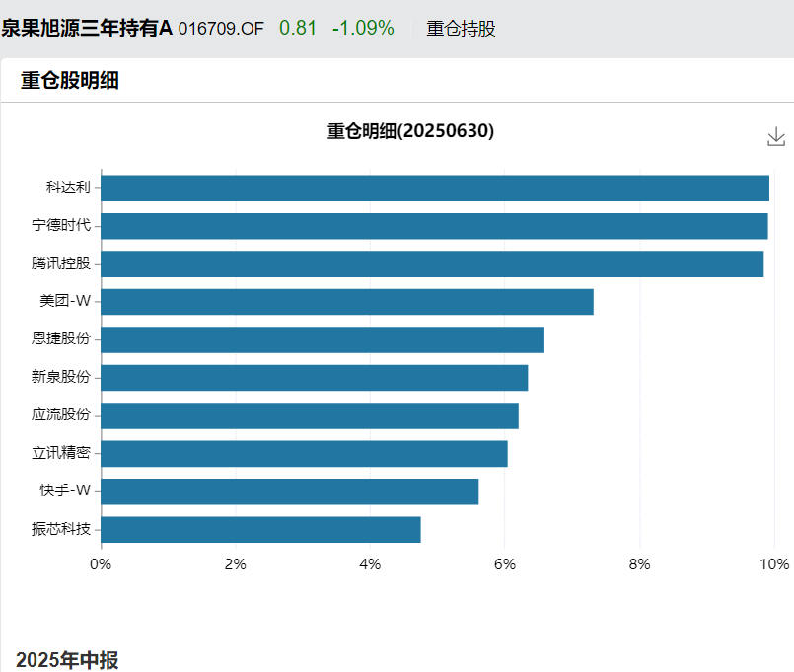The width and height of the screenshot is (794, 672).
Task: Click the 6% axis tick label
Action: 505,564
